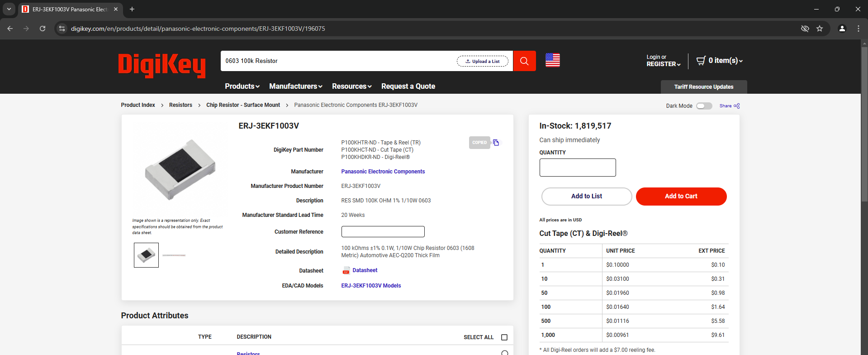This screenshot has width=868, height=355.
Task: Focus the Customer Reference field
Action: [383, 232]
